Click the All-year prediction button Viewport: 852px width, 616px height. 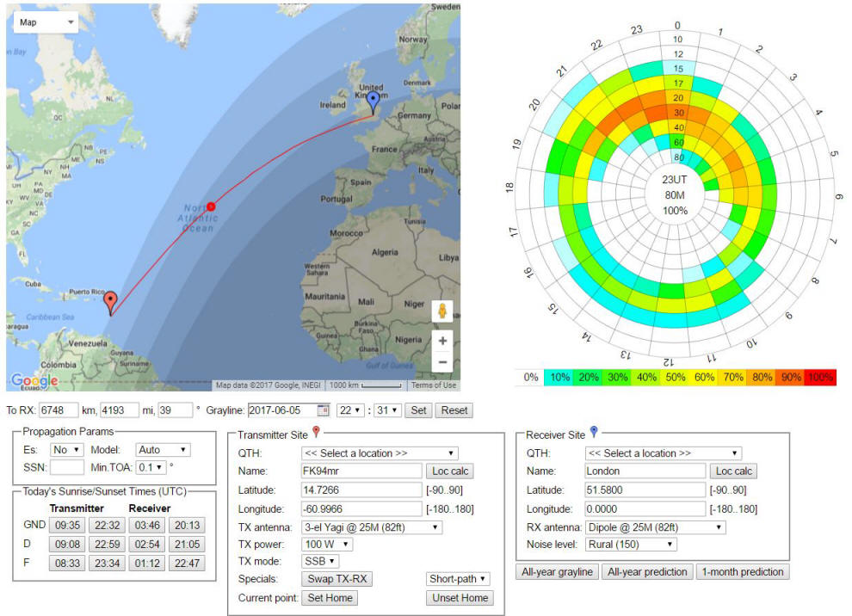[x=646, y=572]
